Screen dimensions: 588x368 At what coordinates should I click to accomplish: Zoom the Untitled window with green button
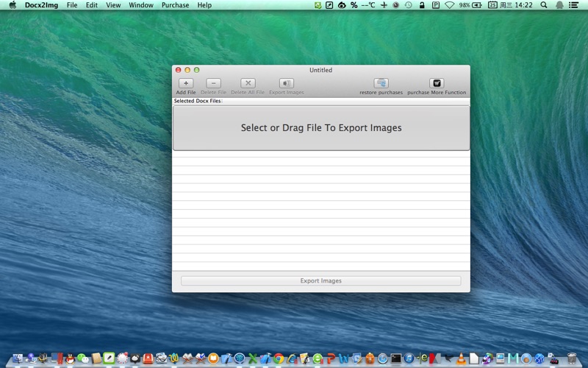(196, 70)
